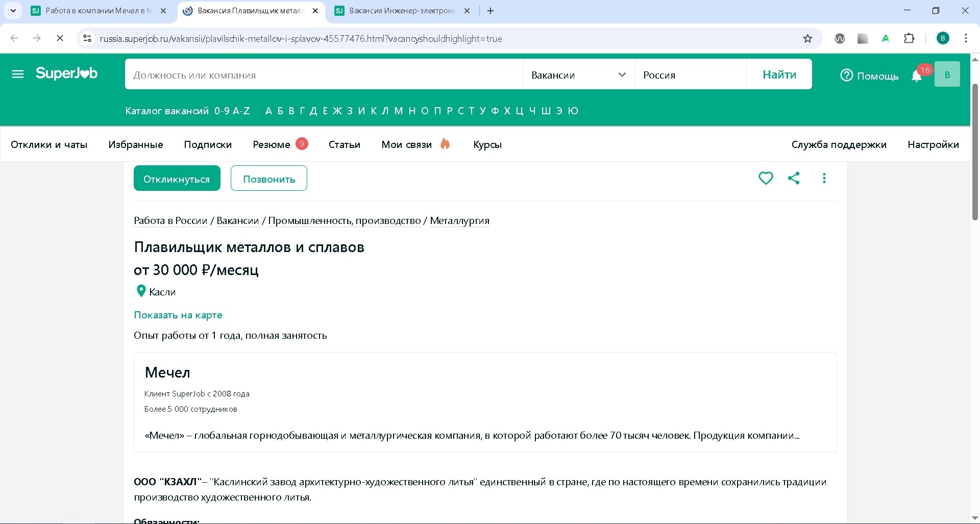Open the three-dot vacancy options menu
The image size is (980, 524).
(x=824, y=178)
